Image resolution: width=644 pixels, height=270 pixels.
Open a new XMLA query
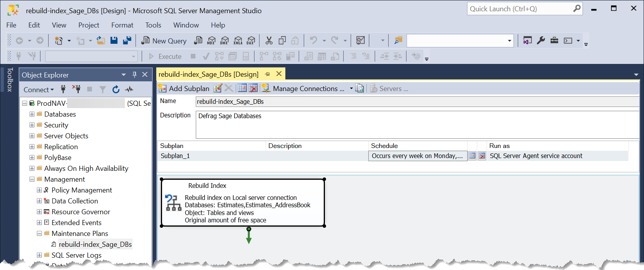pos(238,40)
